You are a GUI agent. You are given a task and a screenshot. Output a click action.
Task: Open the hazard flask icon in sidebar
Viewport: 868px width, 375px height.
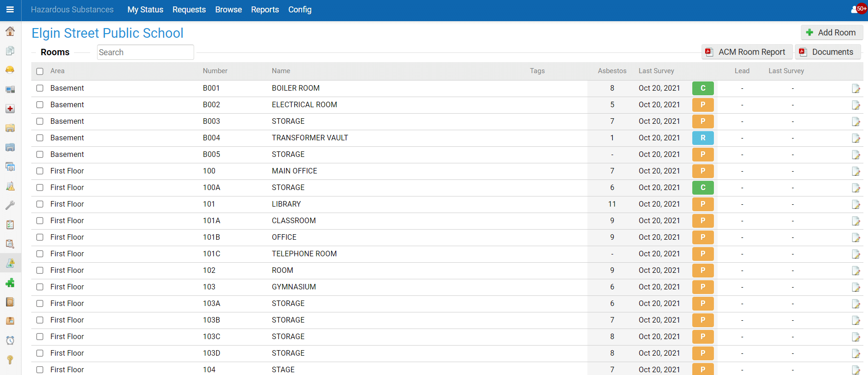[x=10, y=263]
